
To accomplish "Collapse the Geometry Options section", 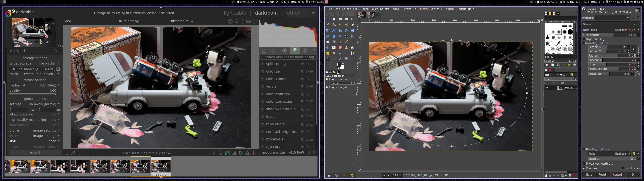I will pyautogui.click(x=584, y=43).
